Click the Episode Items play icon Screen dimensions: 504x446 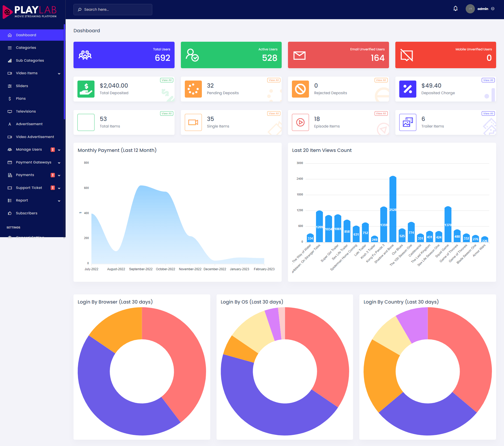click(300, 122)
